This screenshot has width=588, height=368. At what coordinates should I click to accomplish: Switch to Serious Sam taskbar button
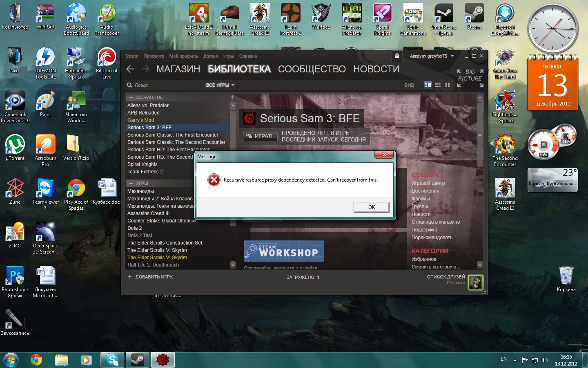(163, 360)
